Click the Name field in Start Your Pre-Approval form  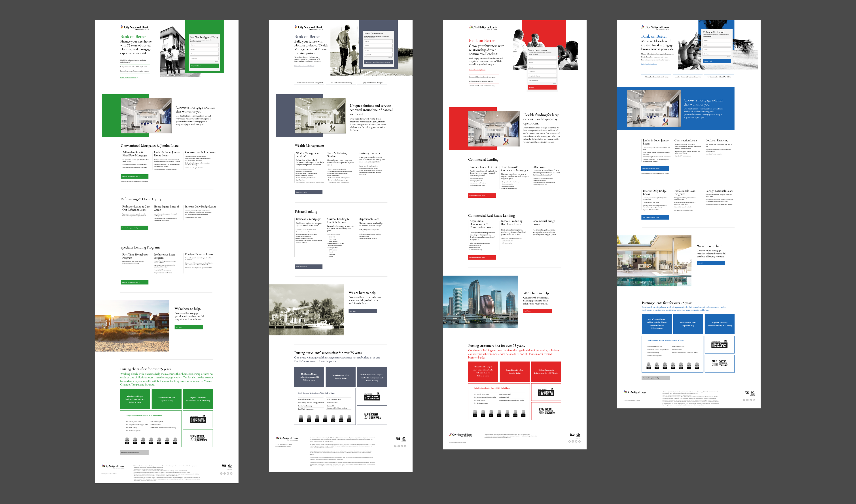point(204,45)
